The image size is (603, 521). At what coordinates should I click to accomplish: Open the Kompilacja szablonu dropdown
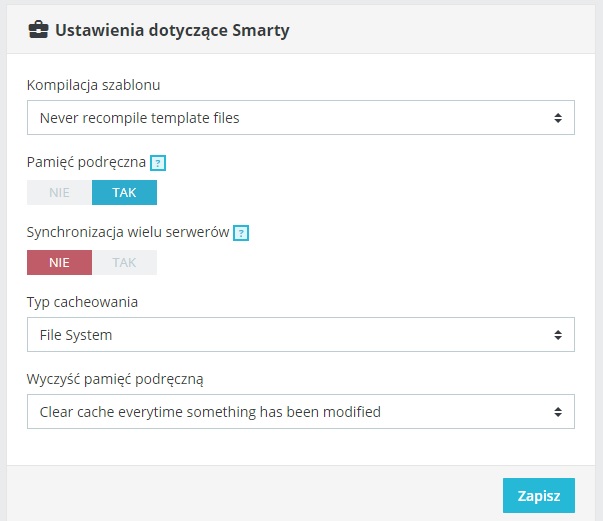(301, 118)
